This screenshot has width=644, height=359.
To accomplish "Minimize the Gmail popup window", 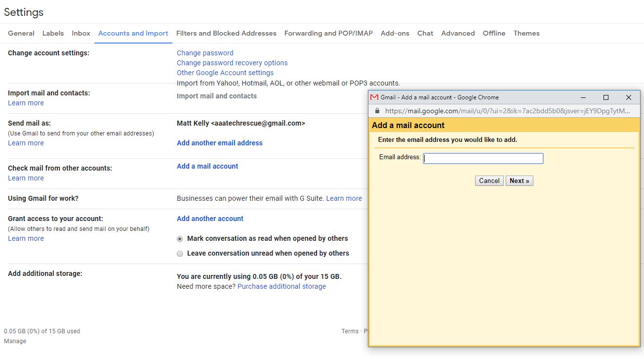I will (x=583, y=97).
